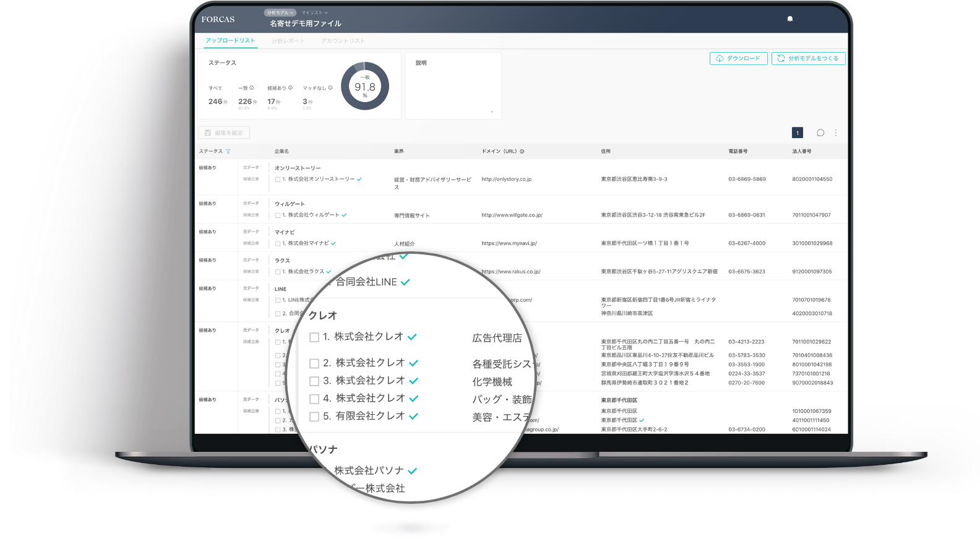This screenshot has width=980, height=541.
Task: Switch to アップロードリスト tab
Action: coord(230,41)
